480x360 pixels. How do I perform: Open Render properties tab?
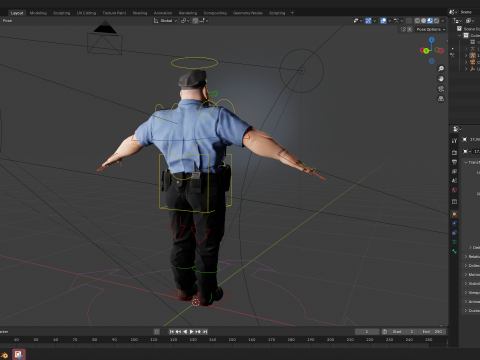[454, 152]
